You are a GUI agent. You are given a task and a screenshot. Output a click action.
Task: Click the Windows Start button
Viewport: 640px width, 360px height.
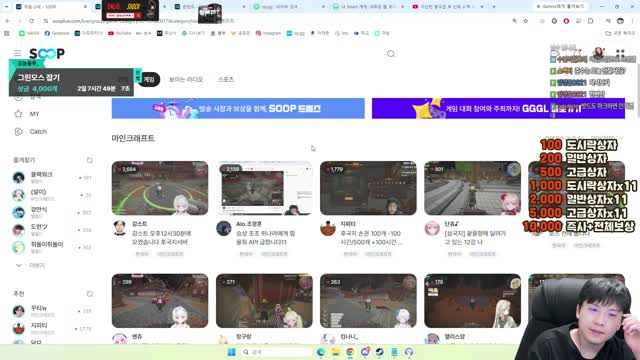click(x=231, y=352)
